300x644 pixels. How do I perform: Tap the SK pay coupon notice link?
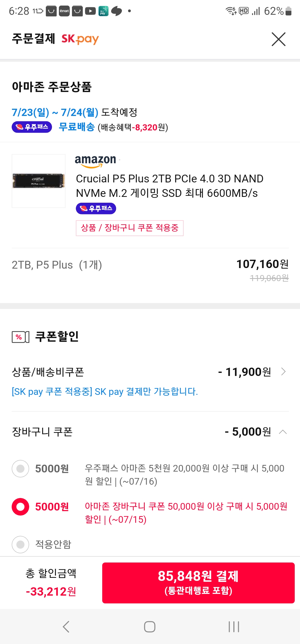click(105, 392)
